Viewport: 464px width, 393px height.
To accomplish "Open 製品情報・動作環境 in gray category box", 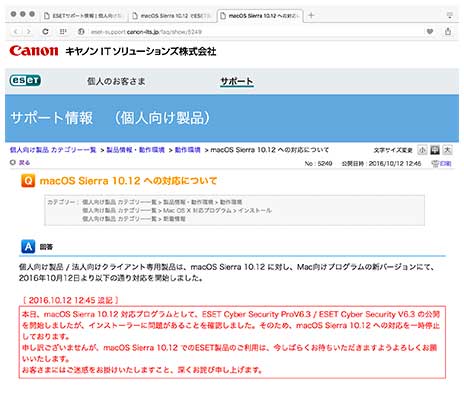I will tap(188, 202).
